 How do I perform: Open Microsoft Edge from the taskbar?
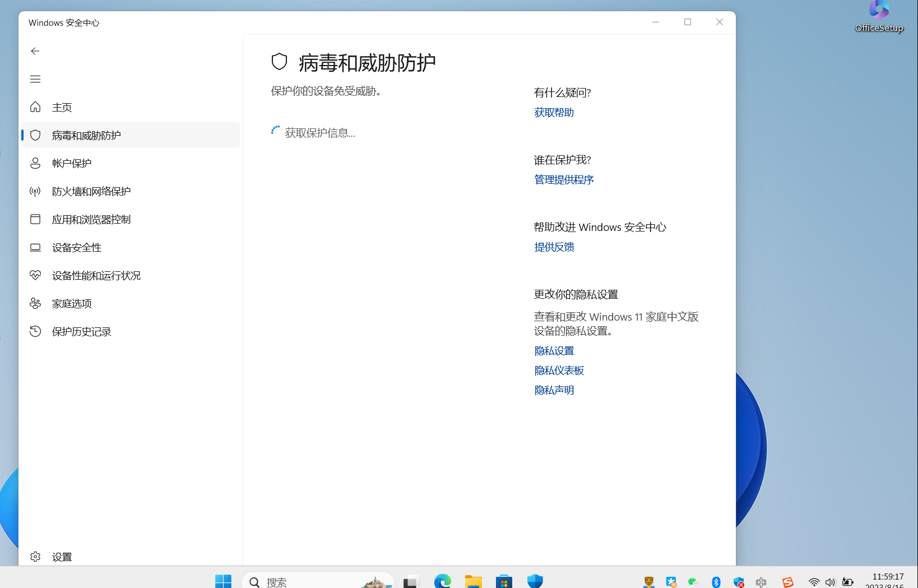coord(443,582)
